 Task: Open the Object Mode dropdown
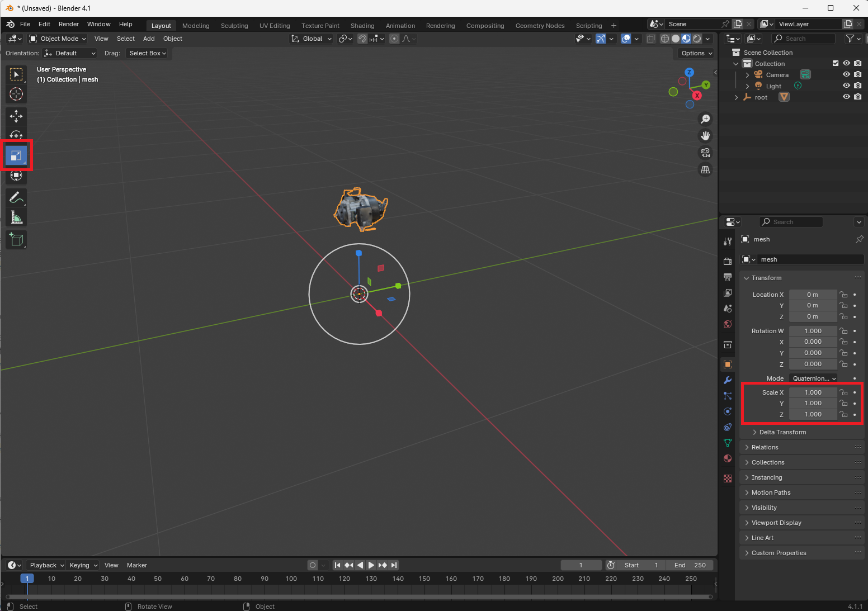coord(58,39)
